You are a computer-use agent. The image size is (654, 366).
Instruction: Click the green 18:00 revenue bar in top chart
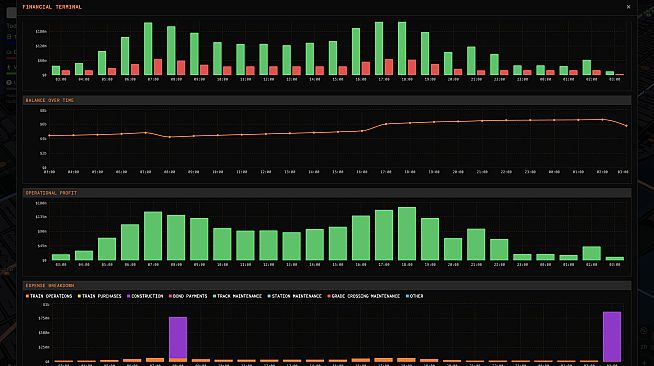(402, 48)
